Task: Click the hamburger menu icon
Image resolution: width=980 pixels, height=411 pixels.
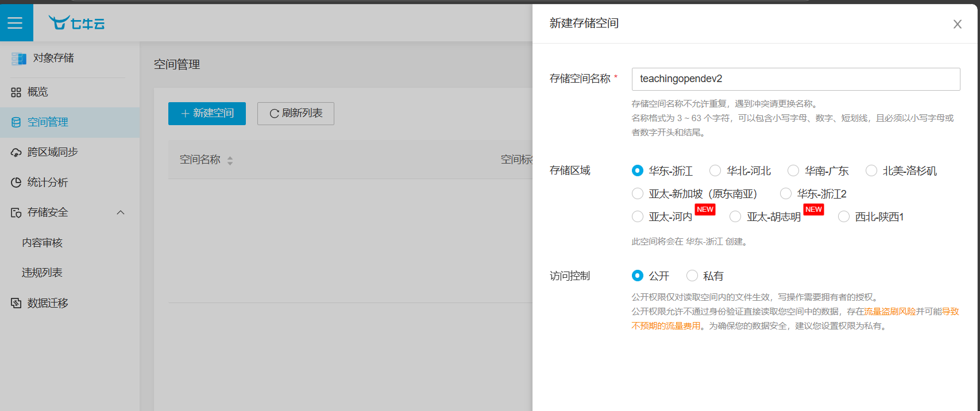Action: 16,23
